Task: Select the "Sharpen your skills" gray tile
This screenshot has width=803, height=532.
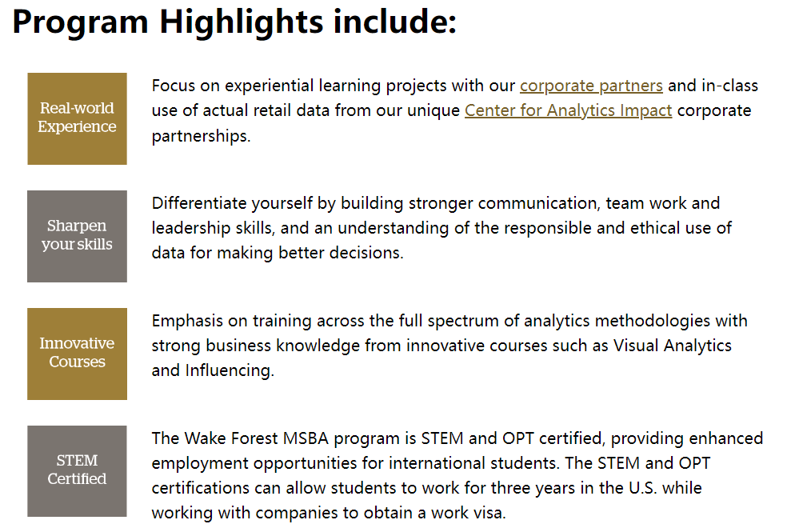Action: pos(77,236)
